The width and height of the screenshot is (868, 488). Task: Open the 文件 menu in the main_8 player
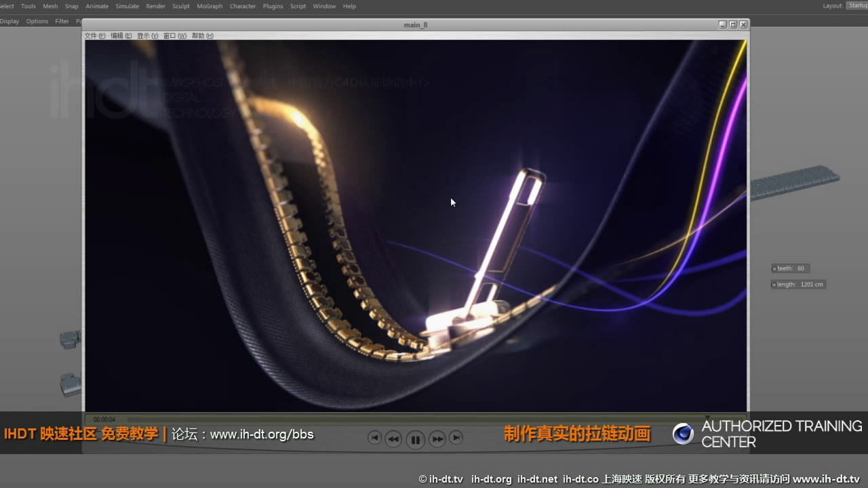94,35
